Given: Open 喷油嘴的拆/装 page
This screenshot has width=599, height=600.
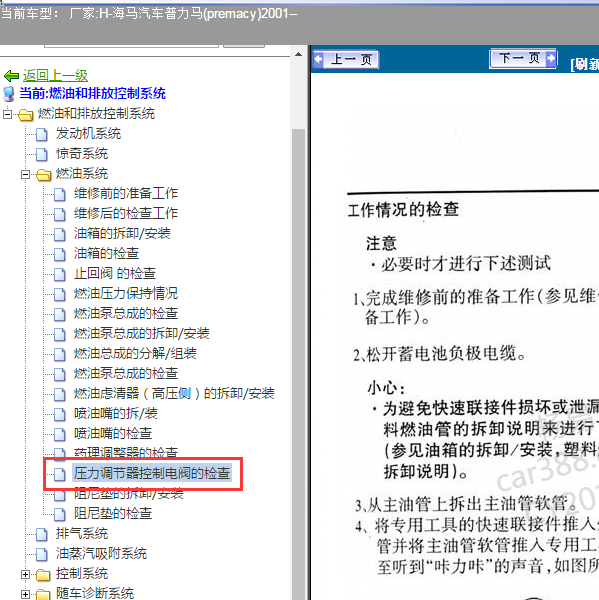Looking at the screenshot, I should [116, 413].
